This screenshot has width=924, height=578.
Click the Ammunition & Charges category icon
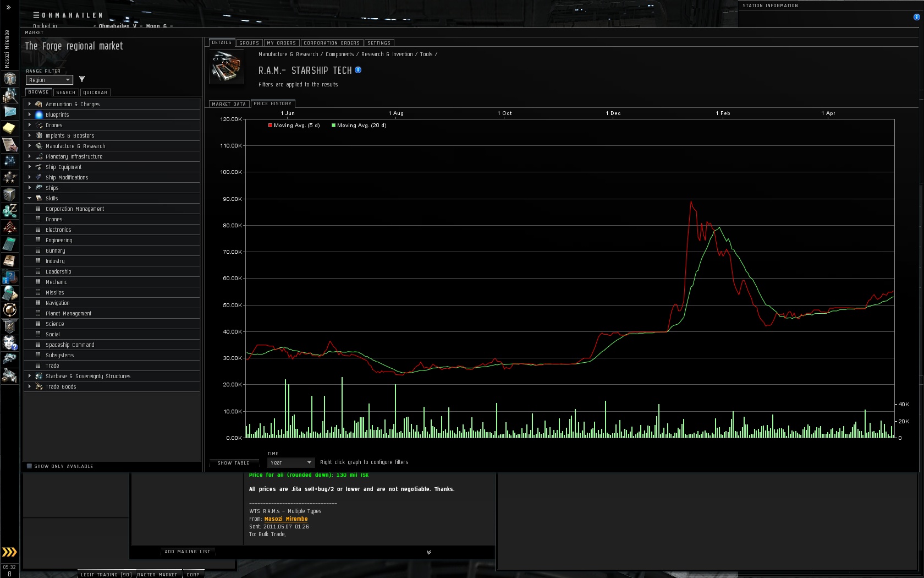click(39, 104)
